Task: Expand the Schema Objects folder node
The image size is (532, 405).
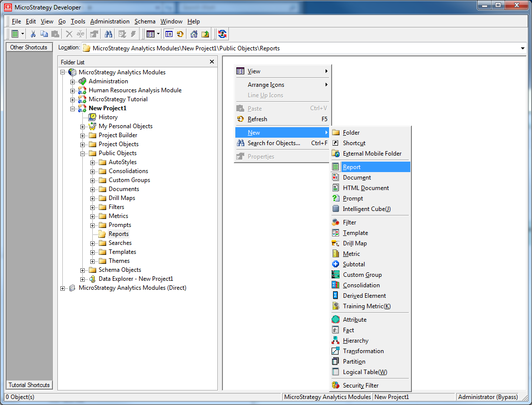Action: (83, 270)
